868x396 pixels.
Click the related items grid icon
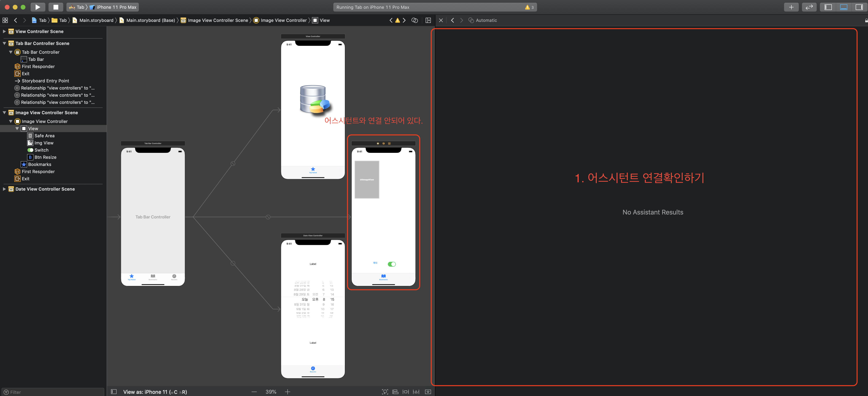click(x=5, y=20)
